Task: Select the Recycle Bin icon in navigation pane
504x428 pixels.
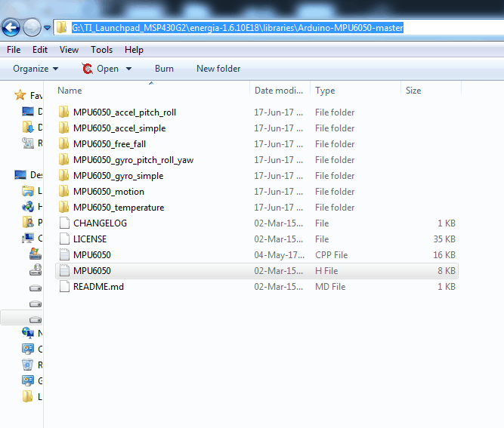Action: coord(28,365)
